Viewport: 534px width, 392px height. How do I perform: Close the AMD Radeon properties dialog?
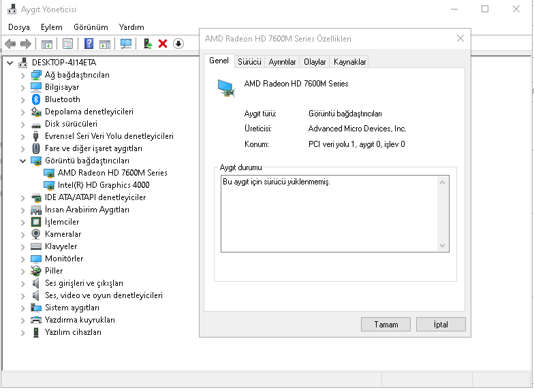point(460,38)
